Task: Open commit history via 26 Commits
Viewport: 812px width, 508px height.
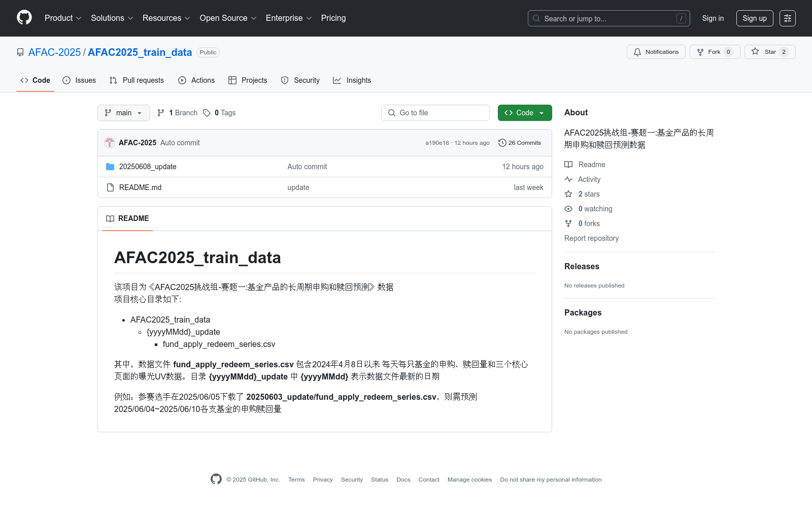Action: [x=520, y=143]
